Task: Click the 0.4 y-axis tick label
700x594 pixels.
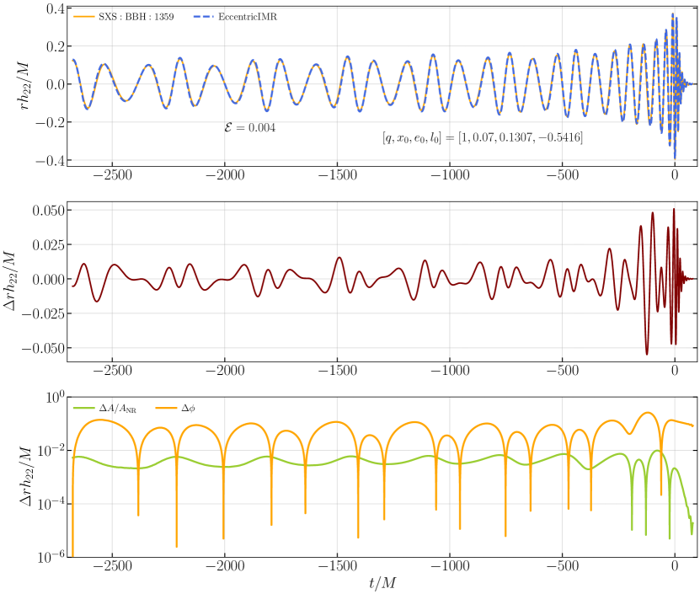Action: 56,8
